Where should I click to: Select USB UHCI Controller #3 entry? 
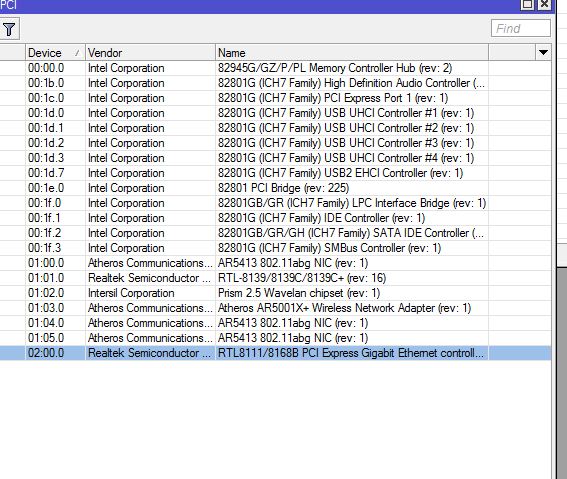coord(346,143)
